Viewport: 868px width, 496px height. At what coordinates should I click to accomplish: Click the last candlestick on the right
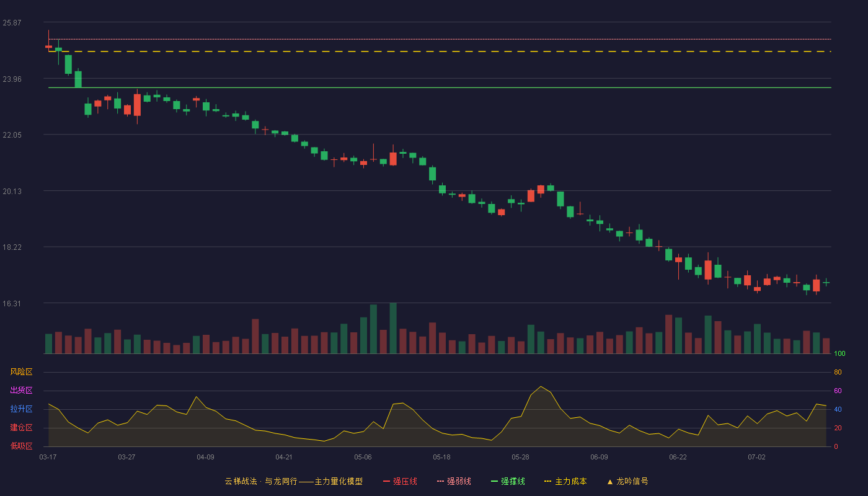point(826,282)
